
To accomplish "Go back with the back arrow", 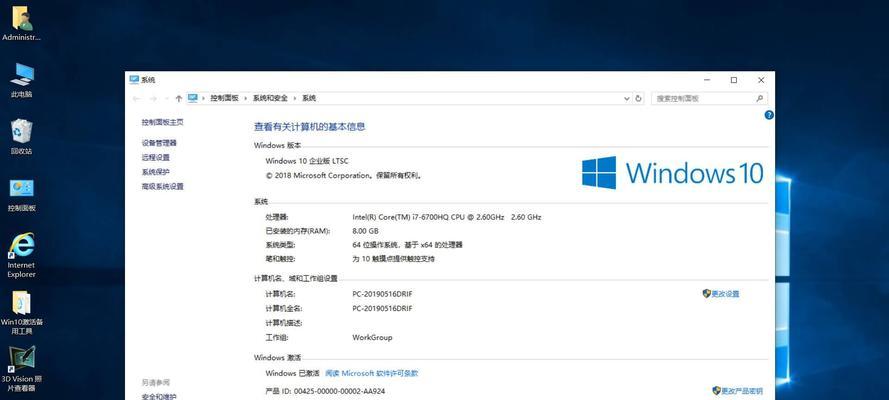I will [x=136, y=99].
